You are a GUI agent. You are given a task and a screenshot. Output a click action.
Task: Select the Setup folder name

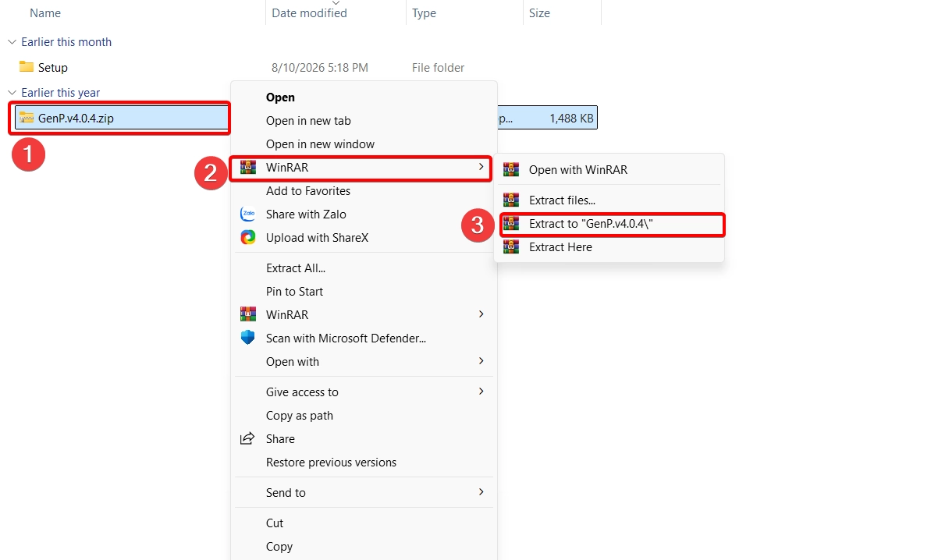point(53,68)
